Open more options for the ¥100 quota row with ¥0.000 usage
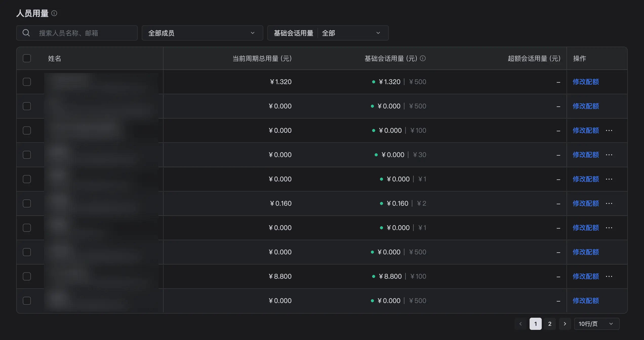Screen dimensions: 644x340 click(x=609, y=130)
